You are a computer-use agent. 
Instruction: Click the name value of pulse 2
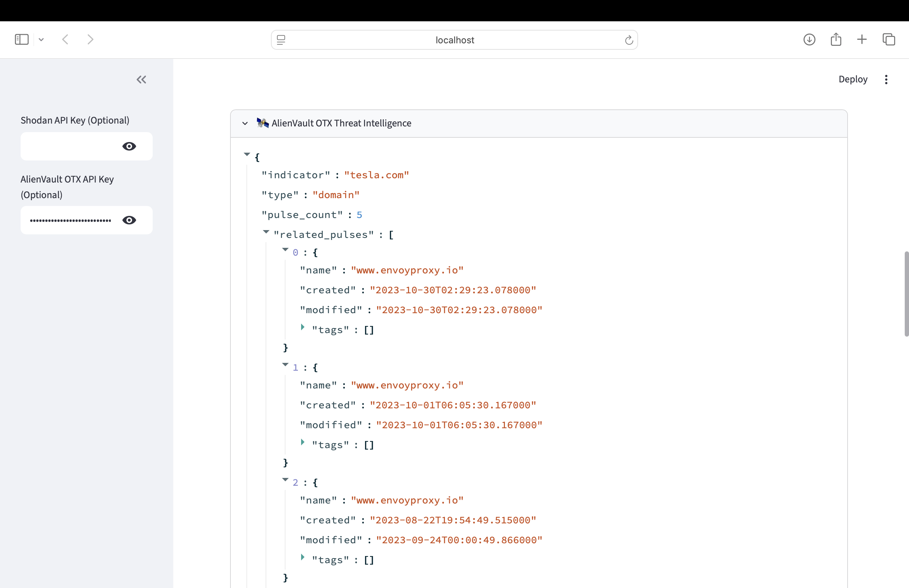click(x=407, y=500)
